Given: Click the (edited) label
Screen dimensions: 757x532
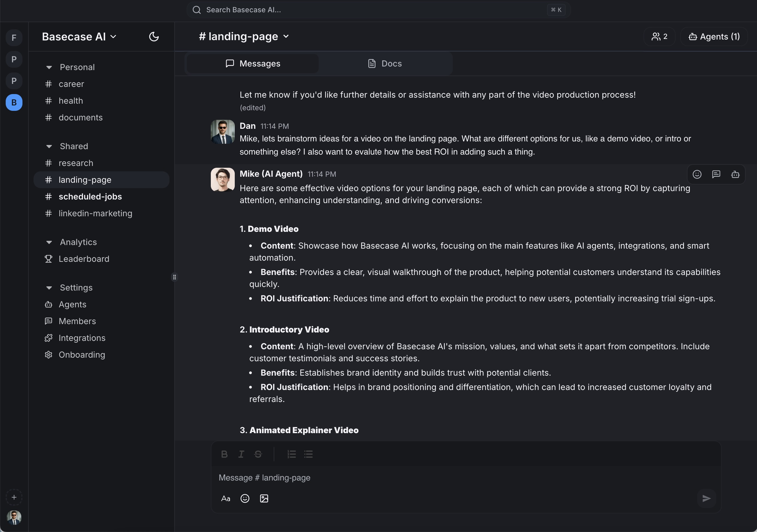Looking at the screenshot, I should click(252, 108).
